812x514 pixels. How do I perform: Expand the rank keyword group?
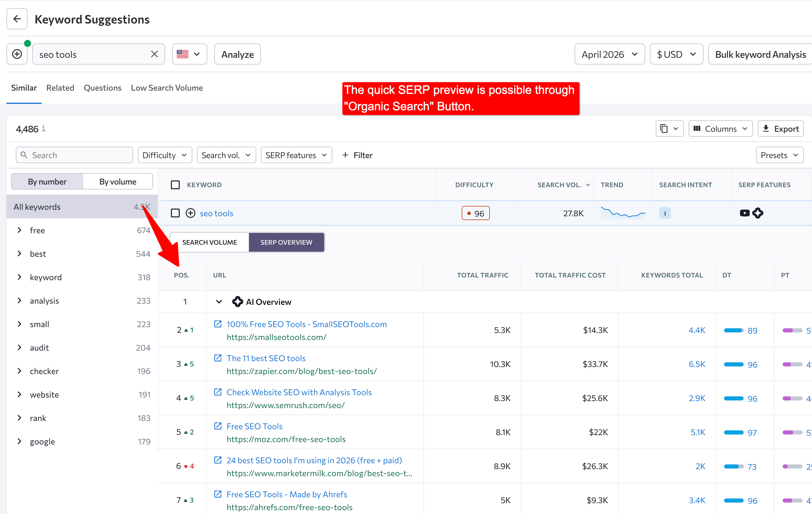pyautogui.click(x=19, y=418)
